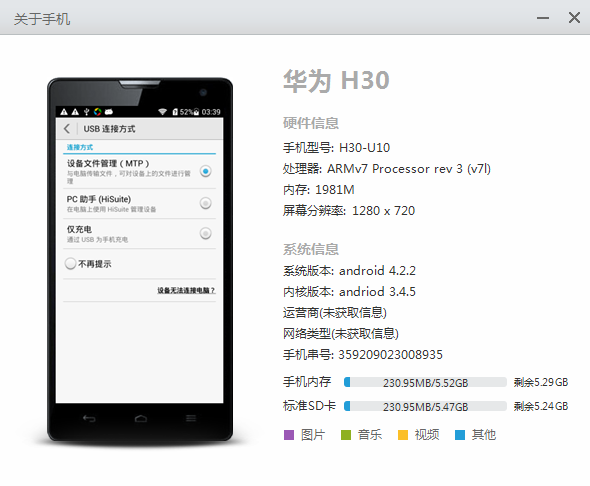Tick the 不再提示 checkbox
The image size is (590, 486).
[x=70, y=264]
